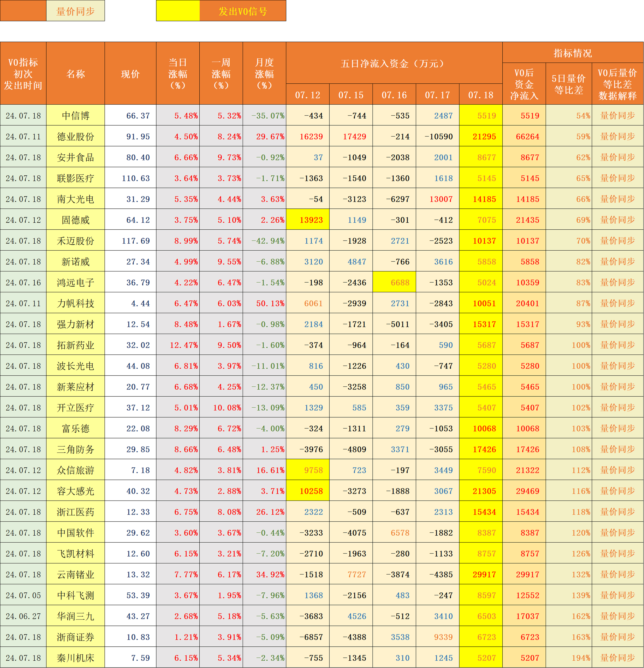Select stock name 安井食品
Screen dimensions: 644x668
[76, 157]
